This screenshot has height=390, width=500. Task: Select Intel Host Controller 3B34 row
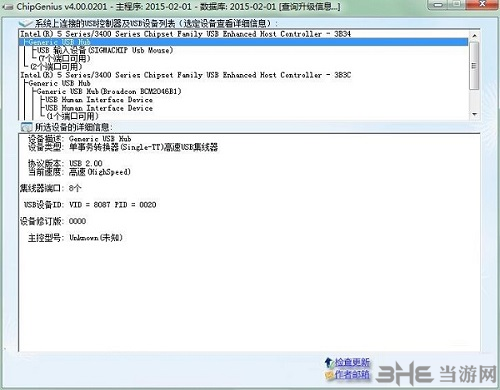pyautogui.click(x=185, y=34)
